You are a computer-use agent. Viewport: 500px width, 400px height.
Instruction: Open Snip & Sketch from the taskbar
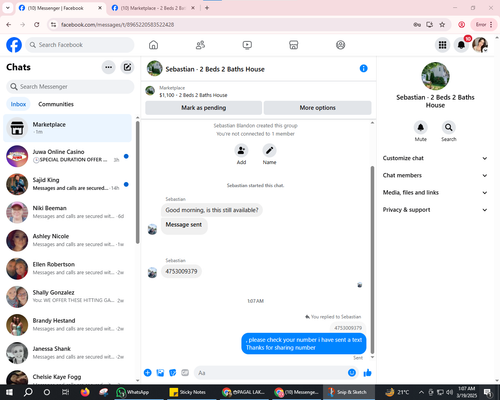coord(349,392)
